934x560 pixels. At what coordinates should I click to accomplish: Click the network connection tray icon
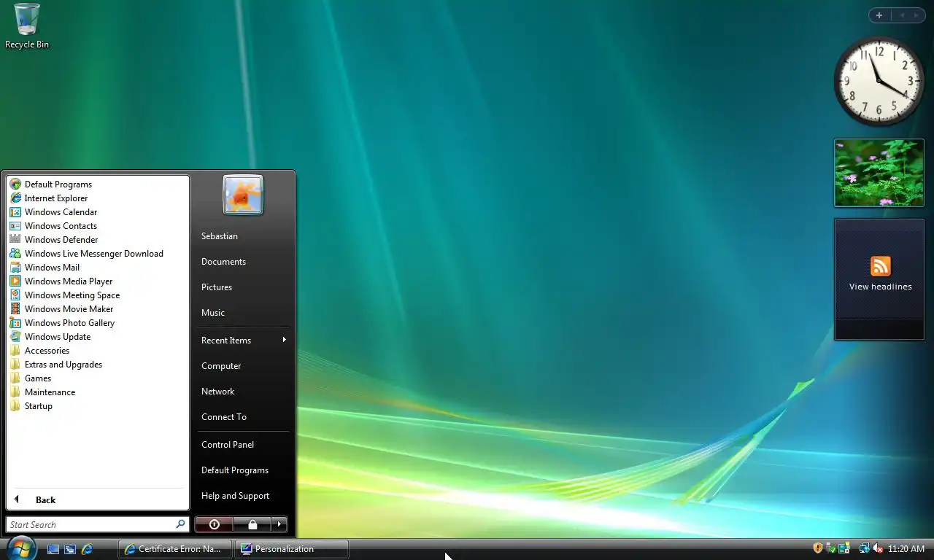864,548
